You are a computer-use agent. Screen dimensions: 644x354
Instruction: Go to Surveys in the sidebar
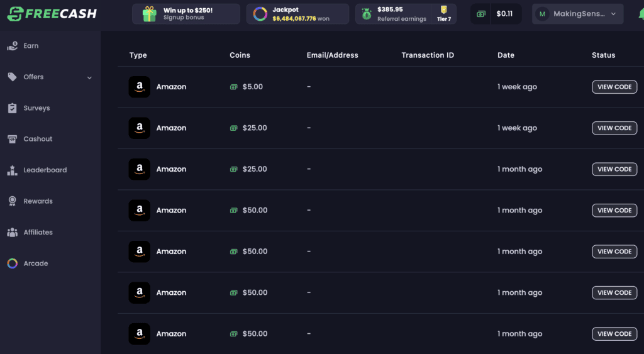pyautogui.click(x=36, y=108)
